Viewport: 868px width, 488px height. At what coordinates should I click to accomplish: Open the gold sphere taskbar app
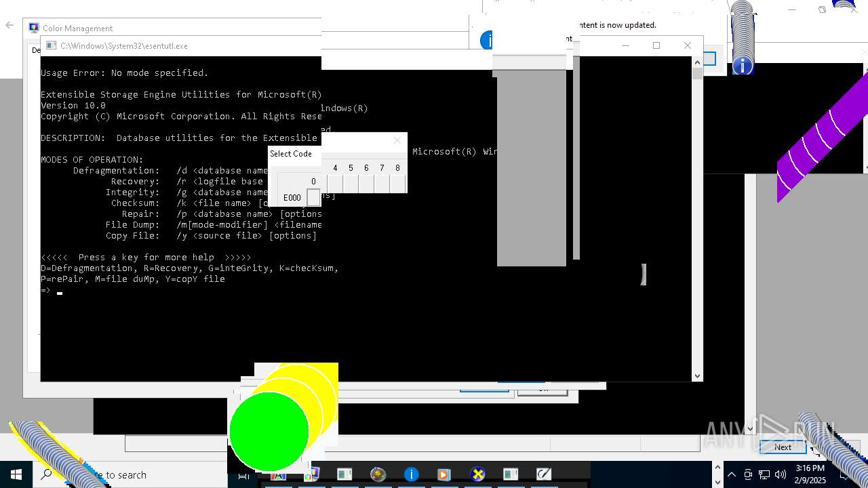(x=378, y=474)
